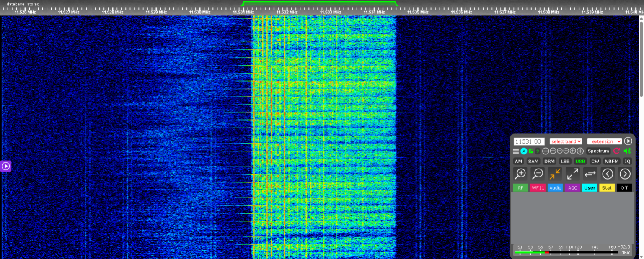Click the '11.535 MHz' scale label

pyautogui.click(x=418, y=12)
